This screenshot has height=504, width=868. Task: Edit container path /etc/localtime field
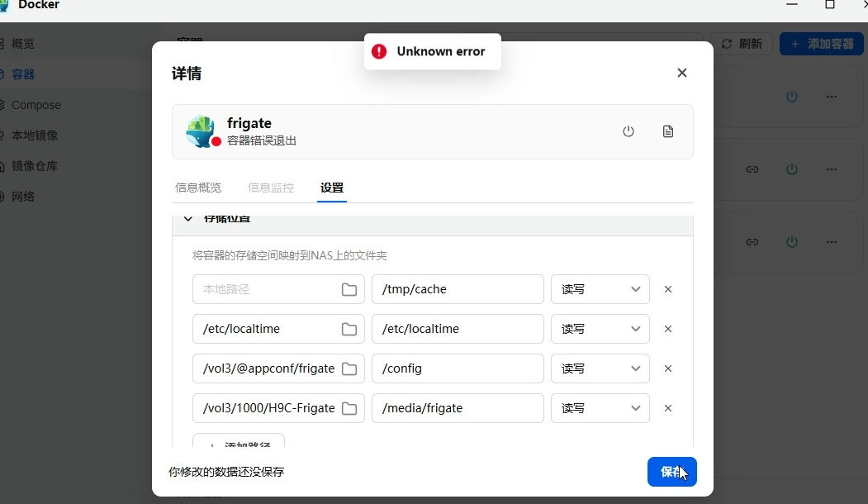458,329
